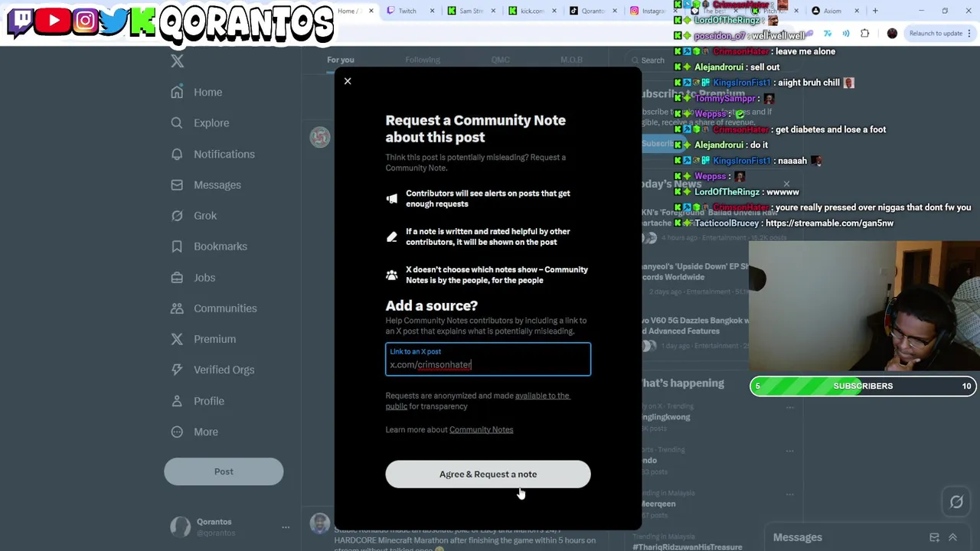The image size is (980, 551).
Task: Click the subscribers goal progress bar
Action: point(863,386)
